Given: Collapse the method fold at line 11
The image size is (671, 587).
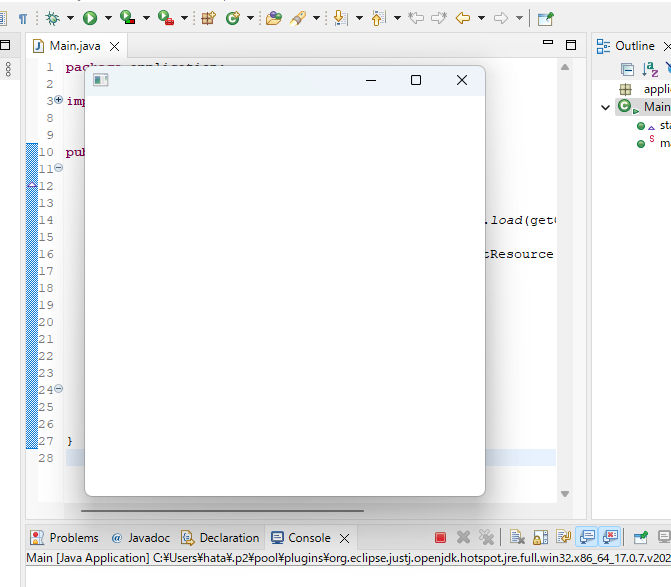Looking at the screenshot, I should point(59,168).
